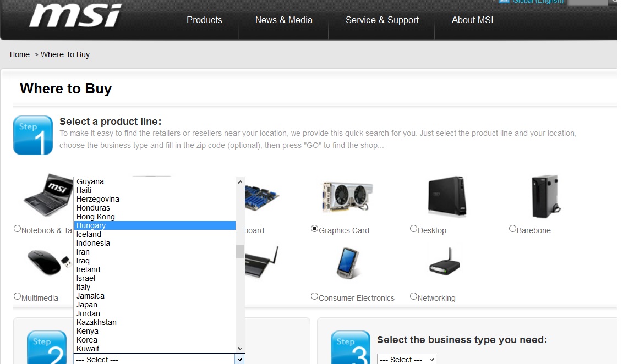
Task: Select the Desktop radio button
Action: click(413, 229)
